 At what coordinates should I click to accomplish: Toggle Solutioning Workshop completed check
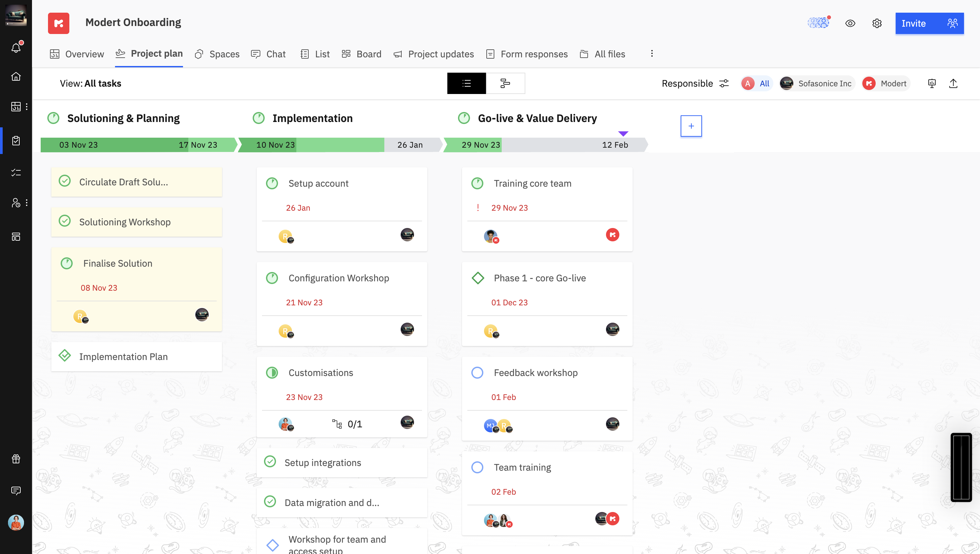(65, 221)
